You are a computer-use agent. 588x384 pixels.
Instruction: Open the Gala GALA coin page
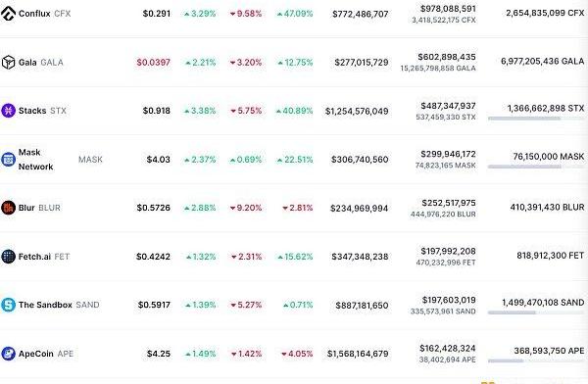click(x=41, y=63)
